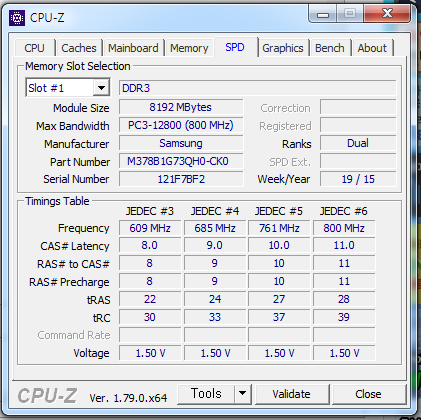Click the serial number 121F7BF2
Image resolution: width=421 pixels, height=420 pixels.
pyautogui.click(x=181, y=179)
